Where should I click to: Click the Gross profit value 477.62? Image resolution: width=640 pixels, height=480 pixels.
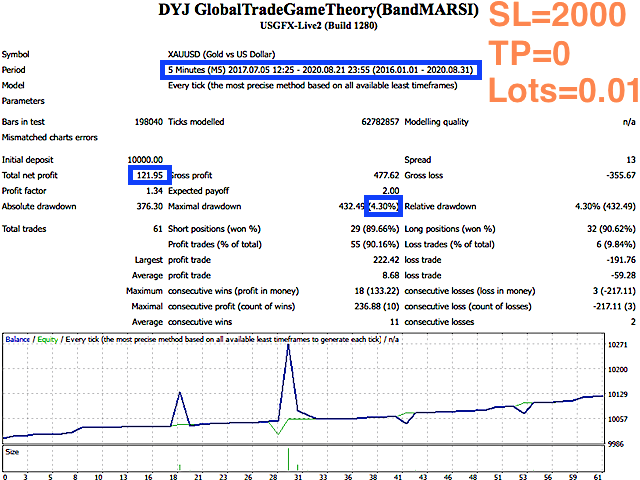tap(386, 175)
